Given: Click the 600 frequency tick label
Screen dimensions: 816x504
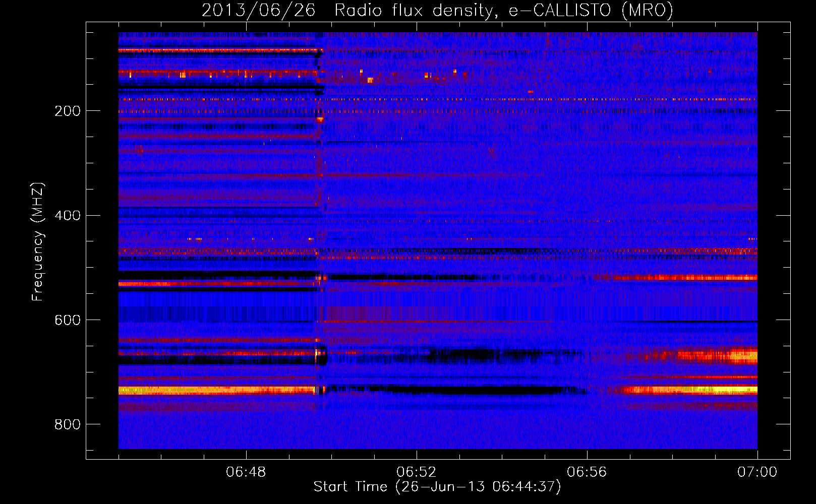Looking at the screenshot, I should (68, 321).
